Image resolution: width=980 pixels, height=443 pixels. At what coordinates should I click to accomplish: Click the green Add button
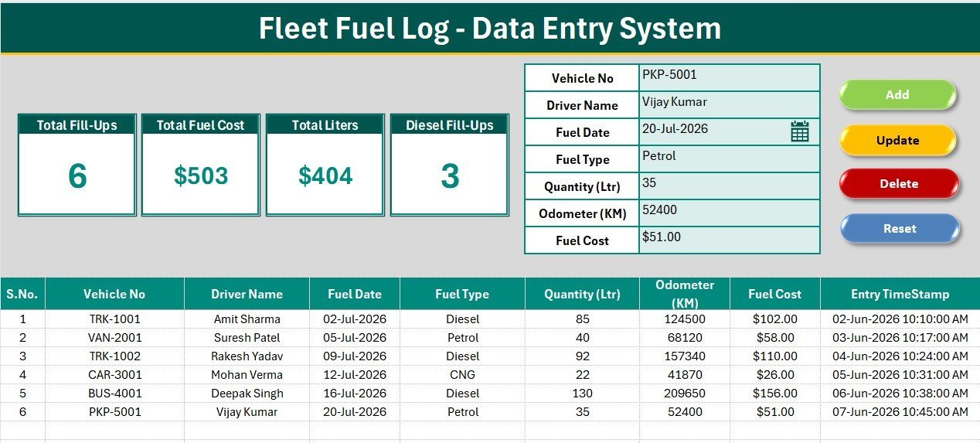coord(897,94)
